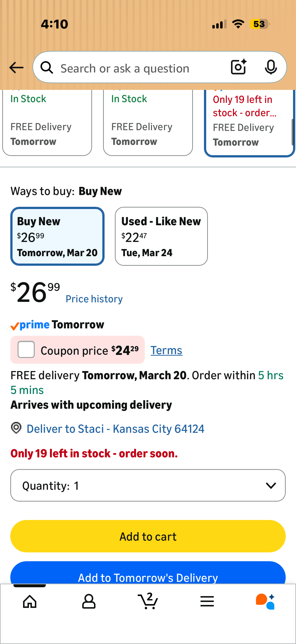
Task: Open Price history link
Action: click(94, 299)
